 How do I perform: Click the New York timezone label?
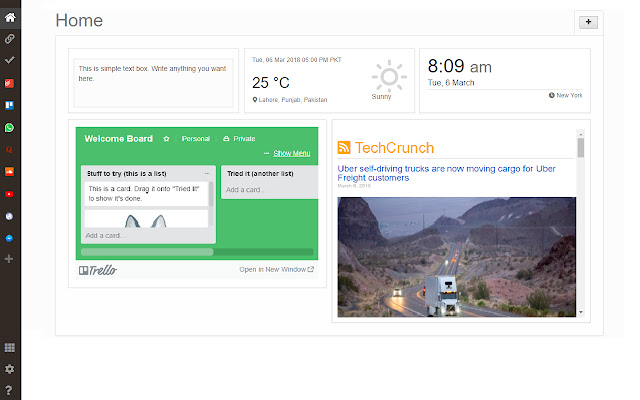click(x=566, y=95)
